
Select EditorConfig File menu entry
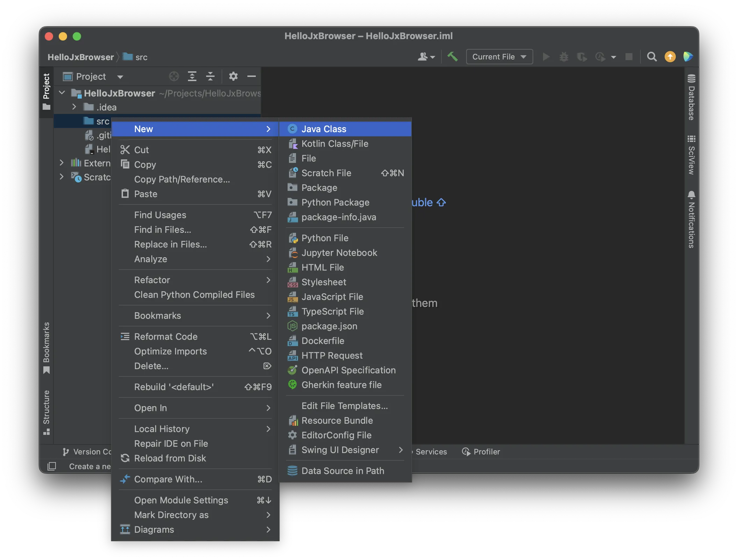point(345,435)
